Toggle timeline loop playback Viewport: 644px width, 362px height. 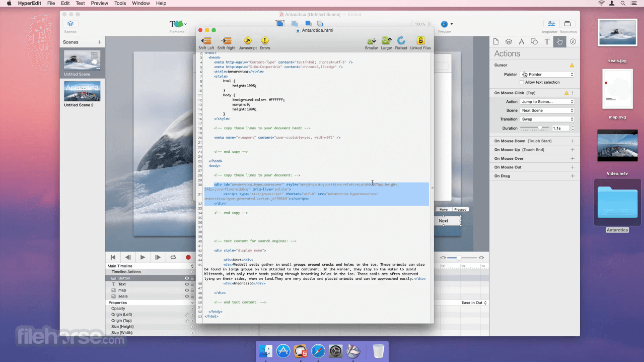[x=173, y=257]
